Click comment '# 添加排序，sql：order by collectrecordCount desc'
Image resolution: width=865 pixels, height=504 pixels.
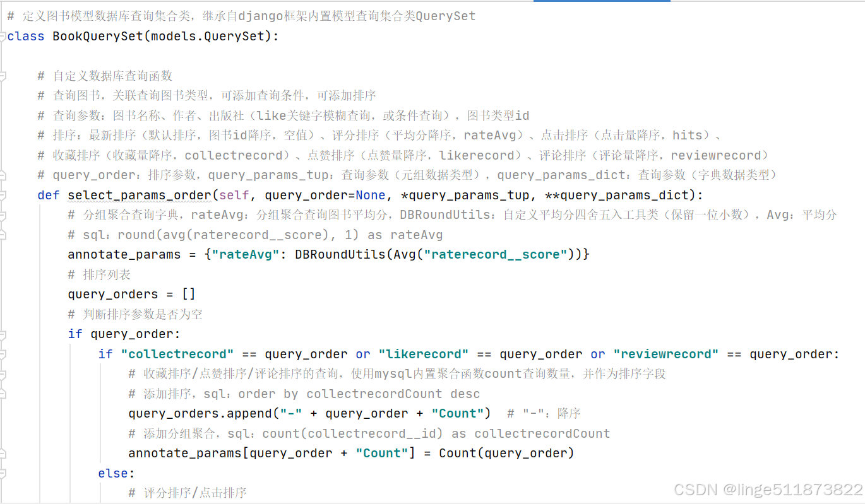(x=304, y=394)
